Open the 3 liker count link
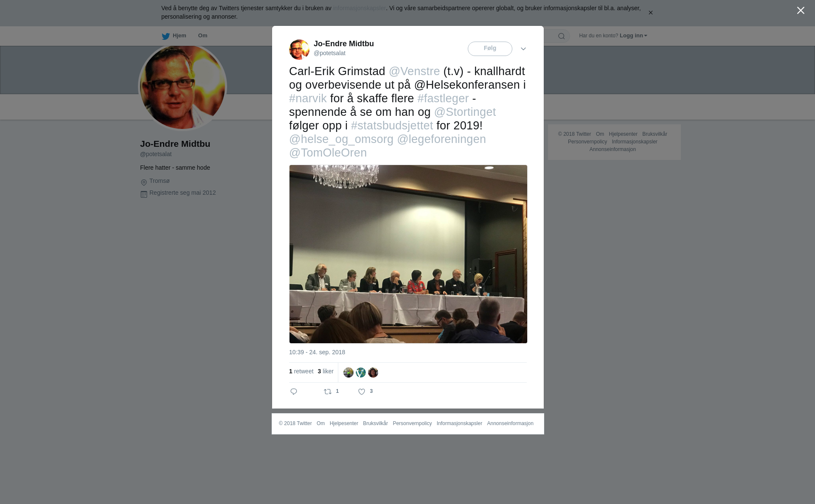 click(326, 371)
